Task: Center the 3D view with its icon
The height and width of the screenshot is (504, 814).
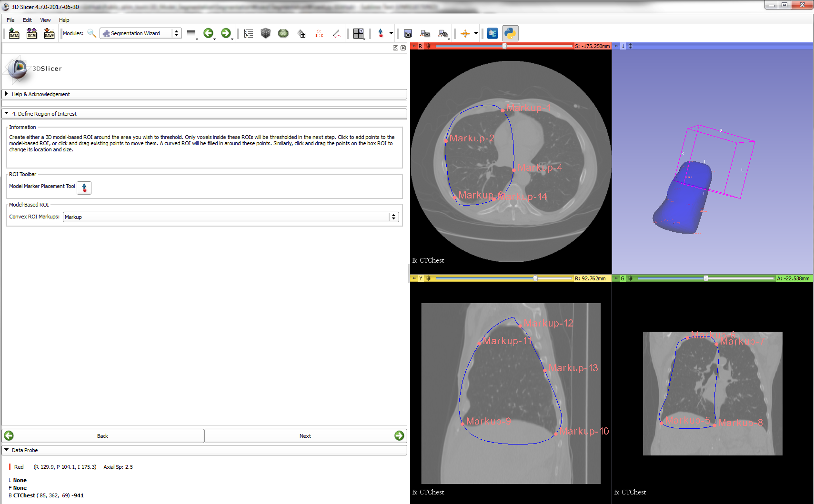Action: pos(631,46)
